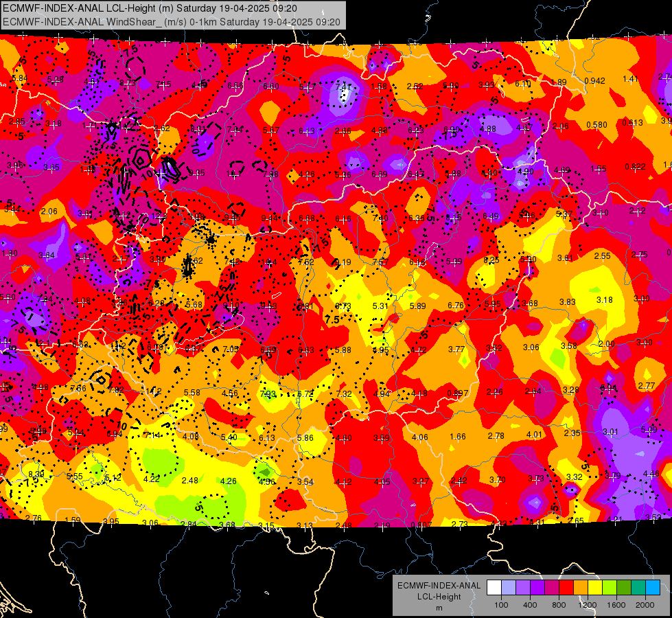Choose the teal legend swatch
672x618 pixels.
638,588
